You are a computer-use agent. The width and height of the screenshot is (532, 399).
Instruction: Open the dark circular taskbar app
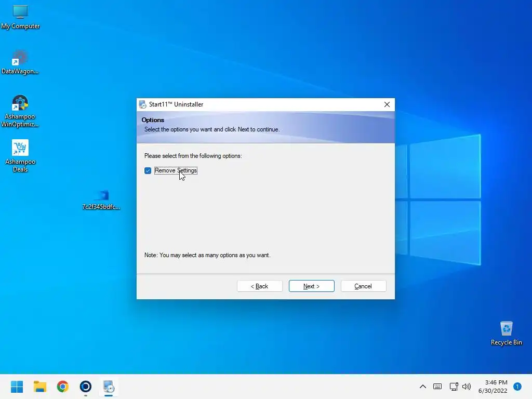[x=86, y=387]
